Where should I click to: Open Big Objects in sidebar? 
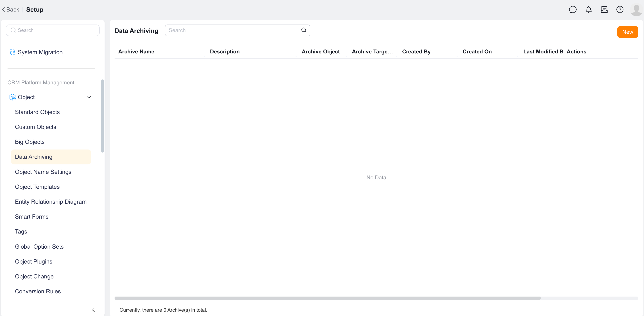[x=30, y=142]
